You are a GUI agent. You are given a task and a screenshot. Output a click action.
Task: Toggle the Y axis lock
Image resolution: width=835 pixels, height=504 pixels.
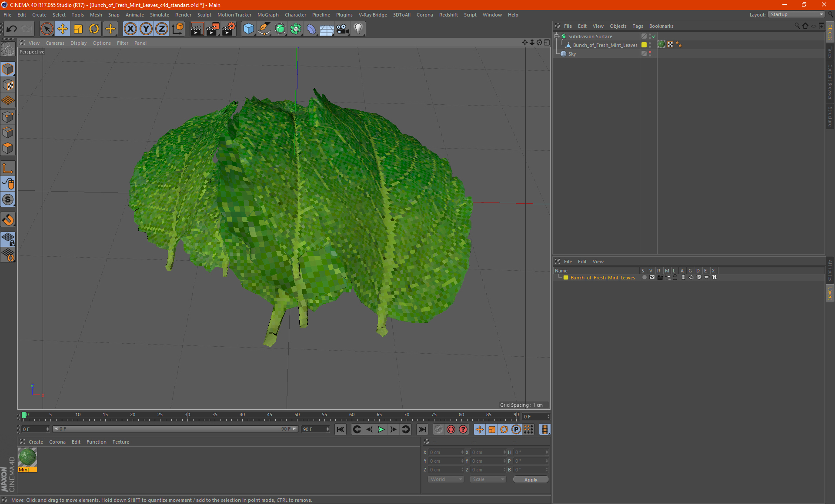coord(146,29)
